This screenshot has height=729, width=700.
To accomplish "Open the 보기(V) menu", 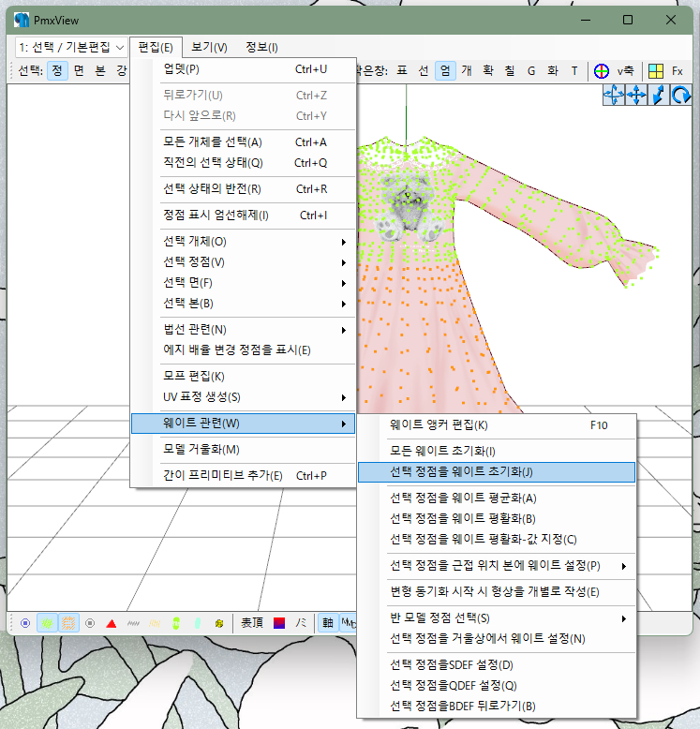I will point(209,47).
